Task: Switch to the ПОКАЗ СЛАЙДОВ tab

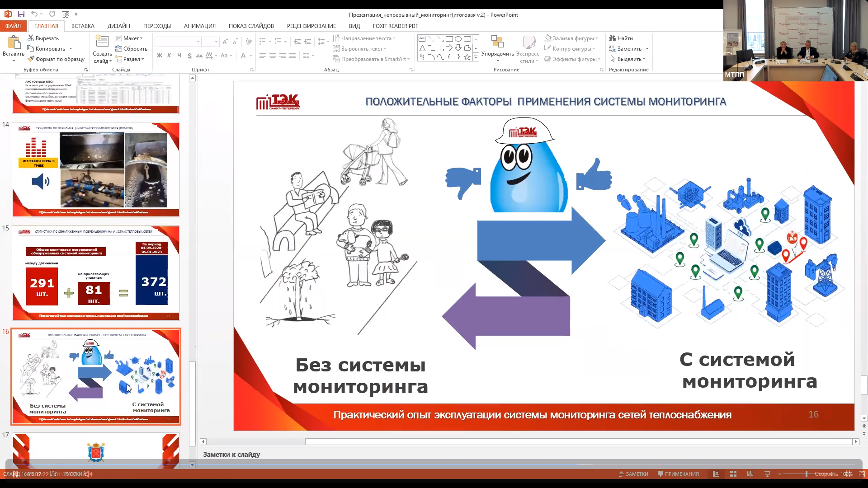Action: tap(251, 26)
